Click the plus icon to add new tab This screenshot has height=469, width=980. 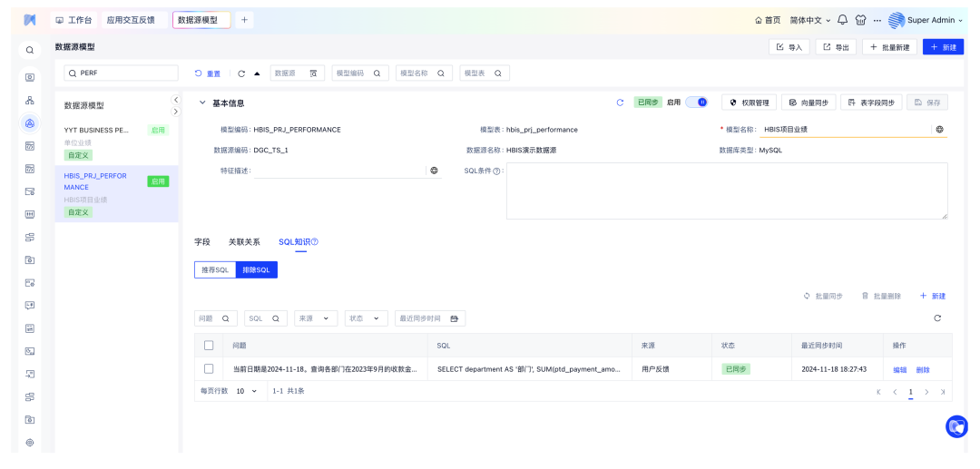244,20
